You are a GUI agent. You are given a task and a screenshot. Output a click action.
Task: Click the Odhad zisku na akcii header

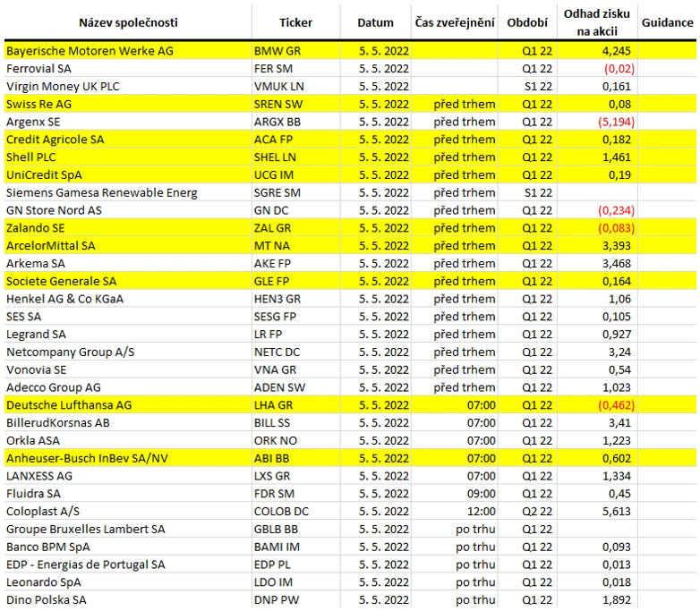click(x=597, y=22)
